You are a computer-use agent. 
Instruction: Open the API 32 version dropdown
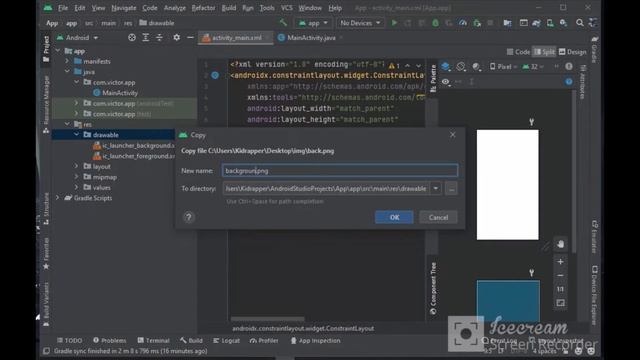[533, 67]
